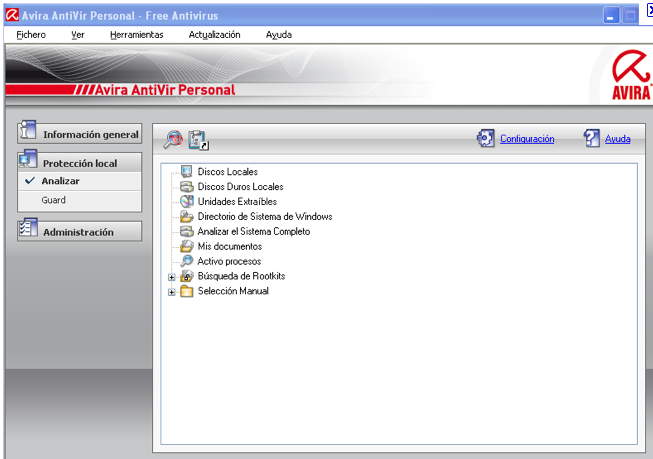Open the Herramientas menu
The image size is (653, 459).
[137, 35]
